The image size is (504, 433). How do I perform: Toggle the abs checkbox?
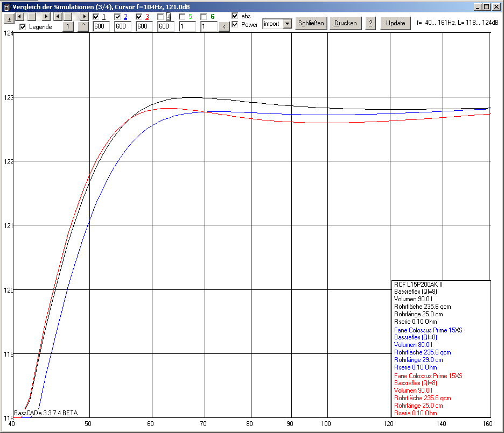click(x=235, y=16)
